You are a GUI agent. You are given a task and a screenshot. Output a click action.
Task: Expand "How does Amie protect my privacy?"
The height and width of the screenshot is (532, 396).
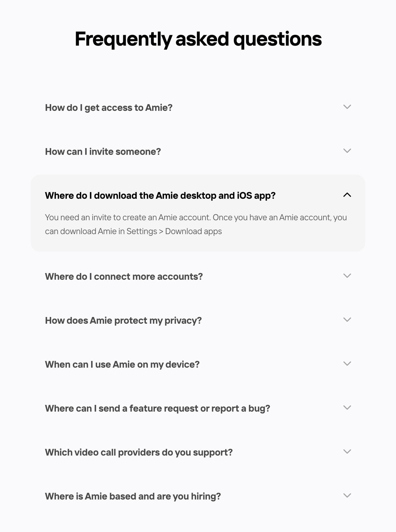pos(123,320)
